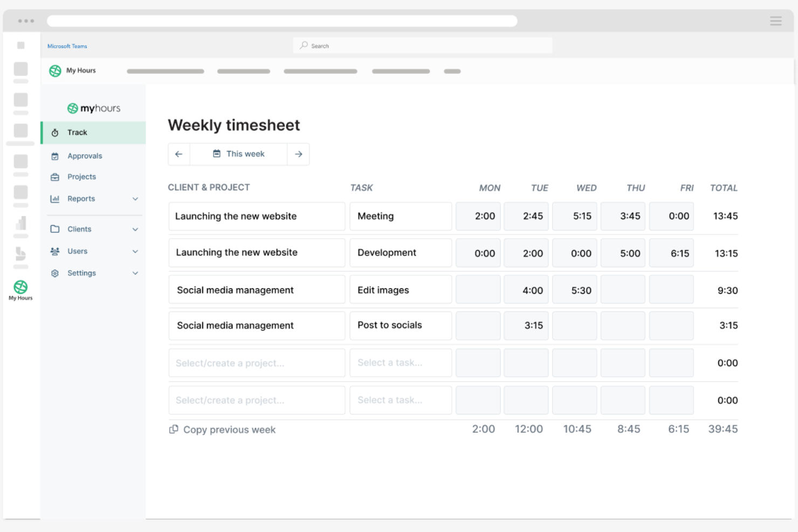Screen dimensions: 798x532
Task: Go to next week with the arrow
Action: 298,154
